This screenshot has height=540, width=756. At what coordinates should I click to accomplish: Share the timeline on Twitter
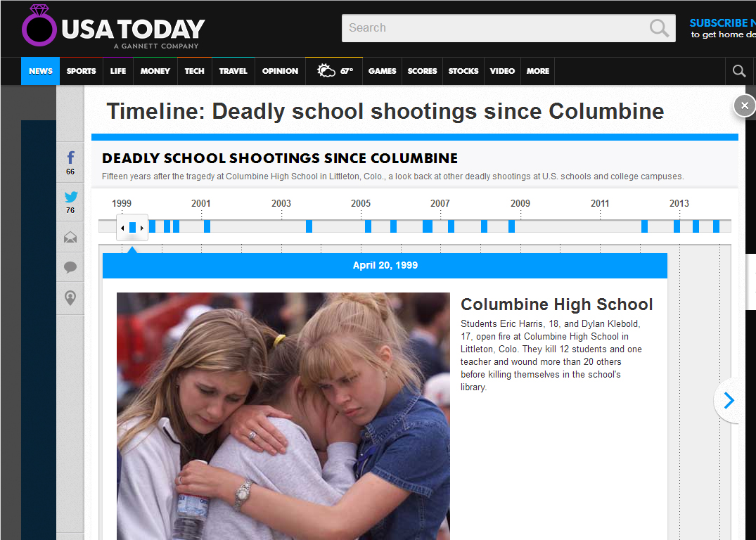click(70, 201)
